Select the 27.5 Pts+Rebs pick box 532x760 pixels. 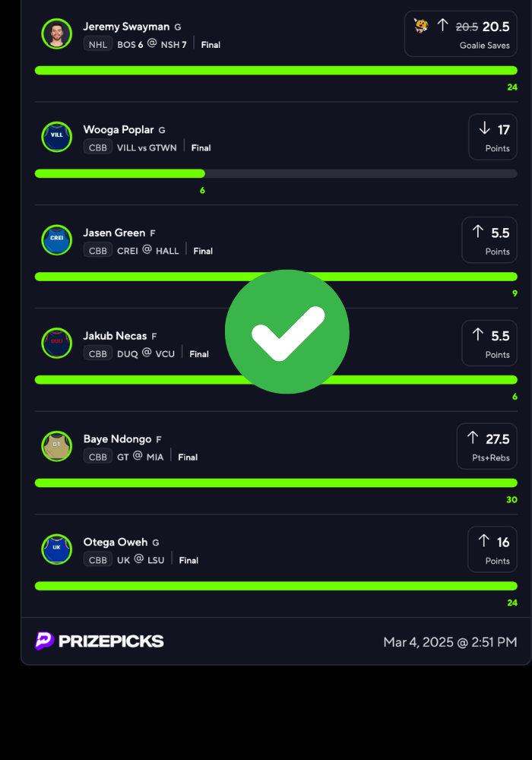pyautogui.click(x=487, y=446)
